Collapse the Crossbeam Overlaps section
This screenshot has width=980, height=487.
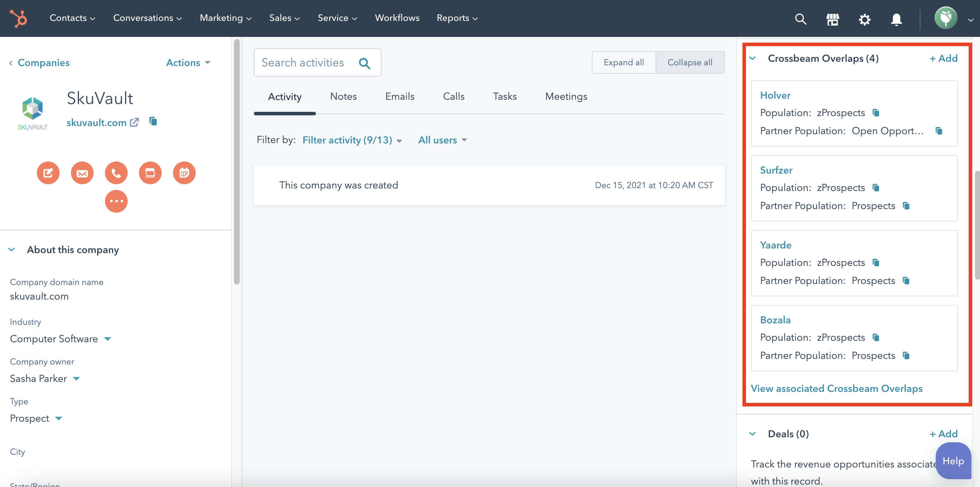(752, 58)
